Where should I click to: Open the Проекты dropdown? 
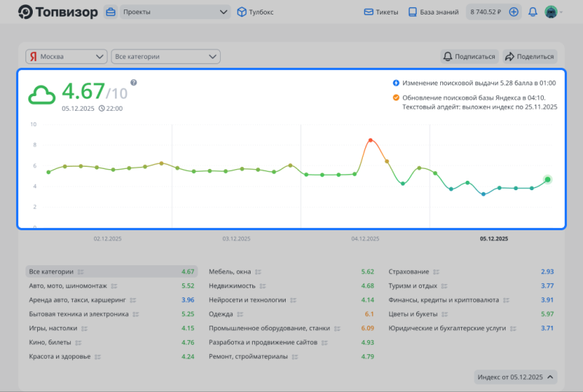click(175, 12)
